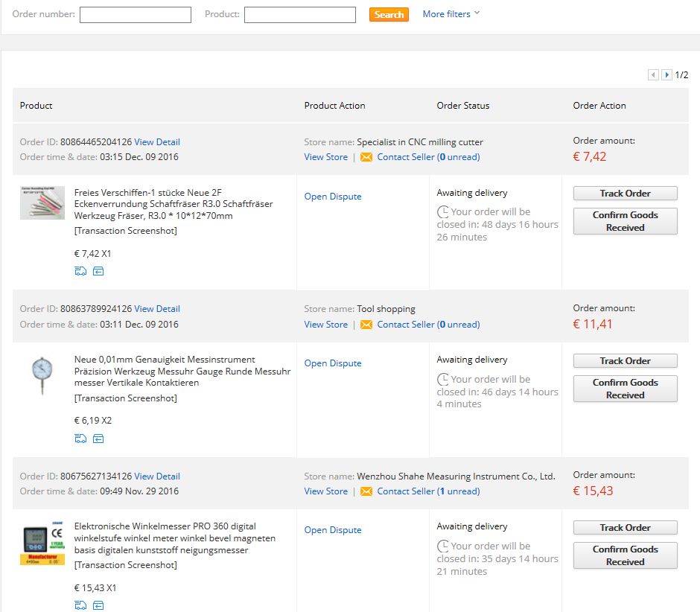Focus the Order number input field

click(x=136, y=15)
